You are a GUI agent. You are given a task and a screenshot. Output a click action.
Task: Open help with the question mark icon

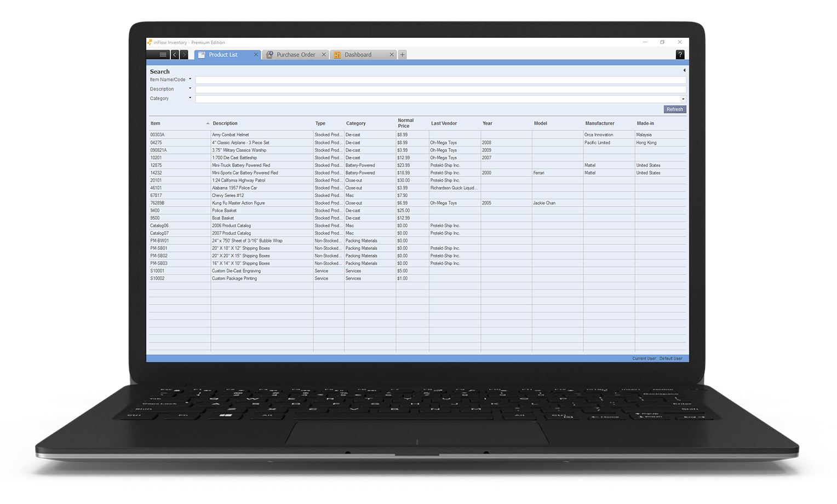point(680,55)
